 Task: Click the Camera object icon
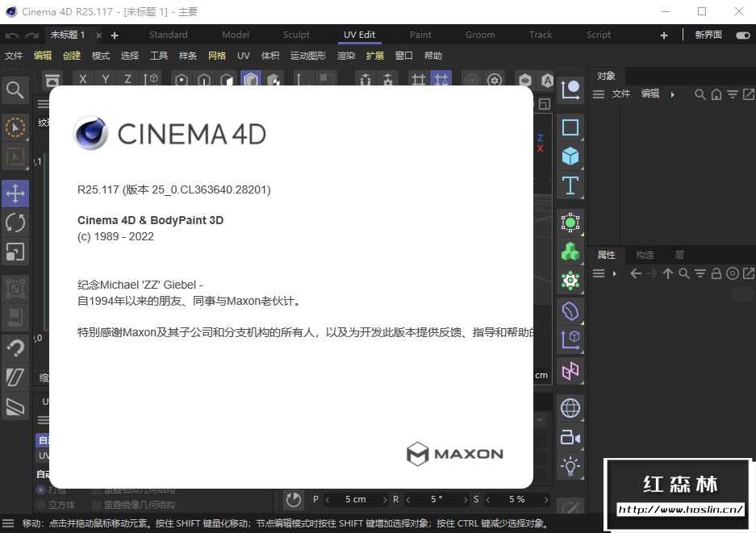point(570,437)
